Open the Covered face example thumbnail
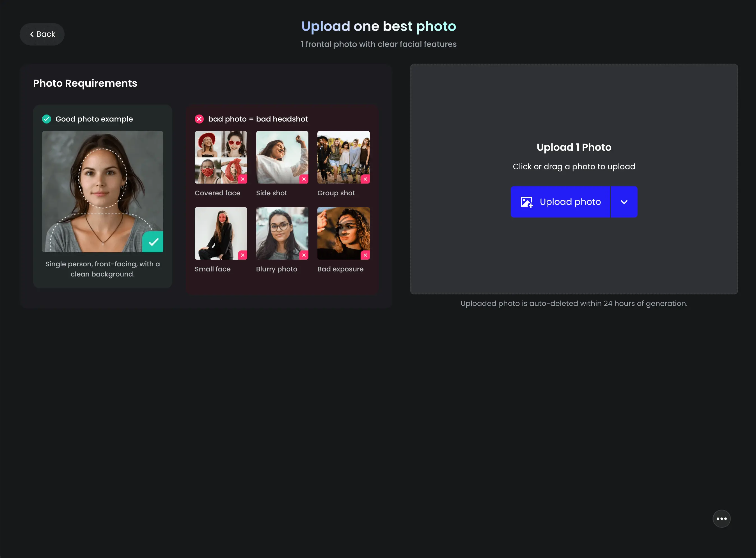 coord(221,157)
